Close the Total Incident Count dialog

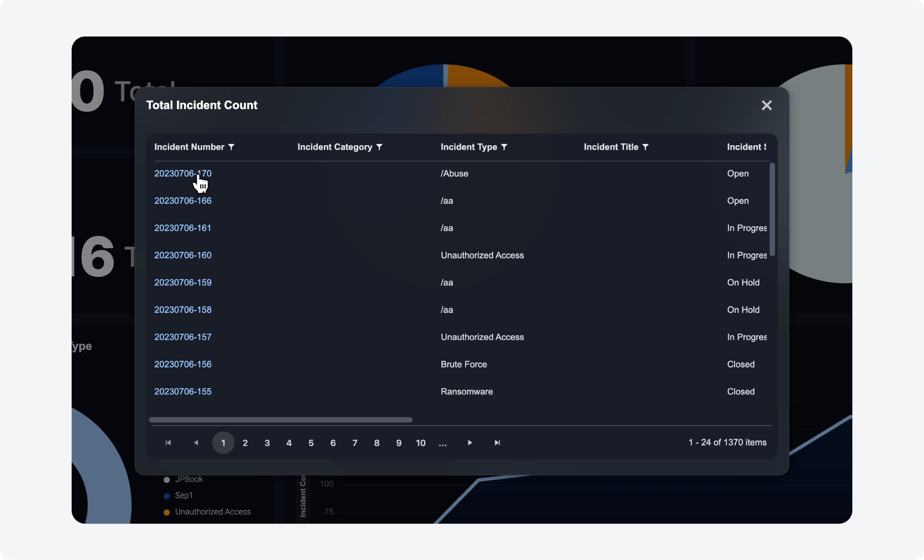pyautogui.click(x=766, y=106)
